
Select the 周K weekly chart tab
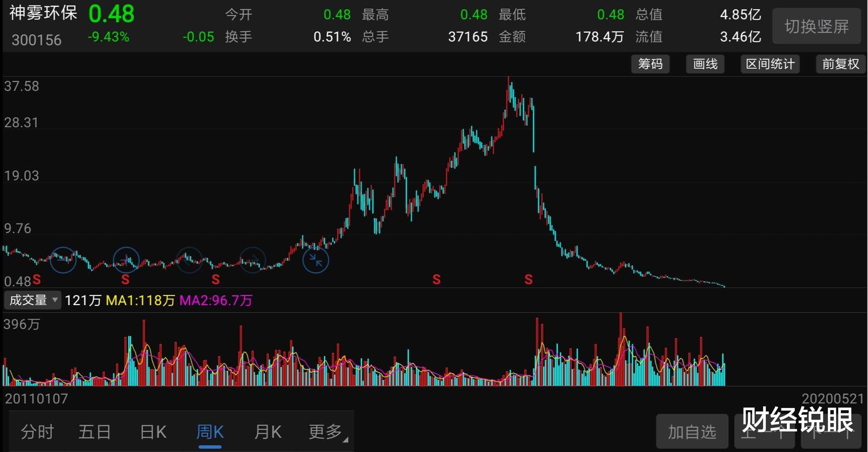click(210, 432)
